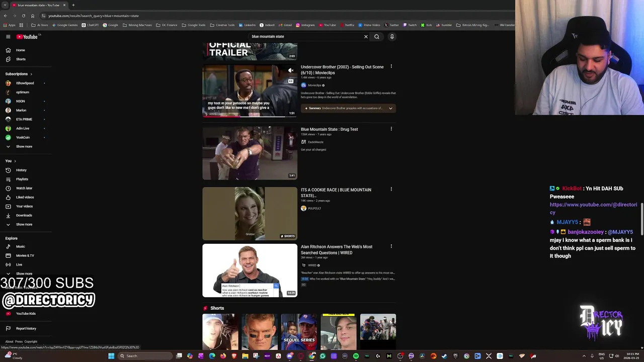The width and height of the screenshot is (644, 362).
Task: Open options menu for Undercover Brother video
Action: pyautogui.click(x=391, y=66)
